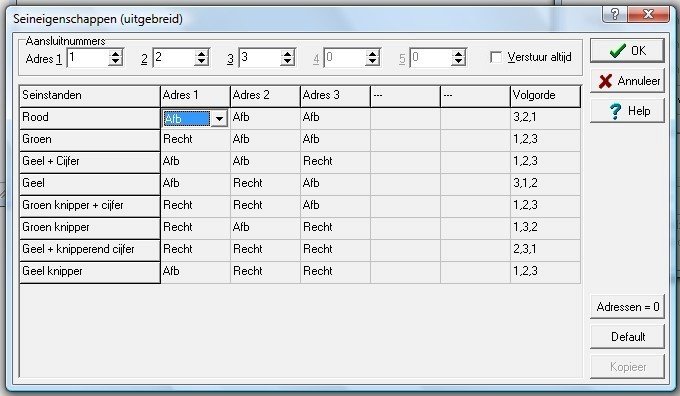Click the Default button
The image size is (680, 396).
pos(627,337)
